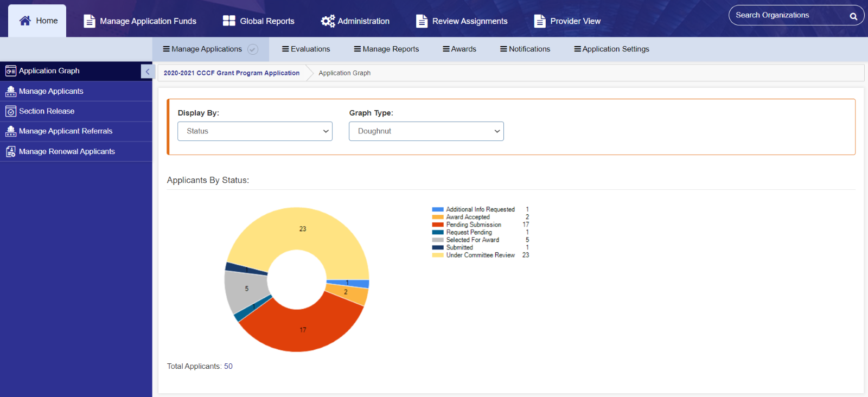868x397 pixels.
Task: Toggle Under Committee Review legend entry
Action: tap(473, 255)
